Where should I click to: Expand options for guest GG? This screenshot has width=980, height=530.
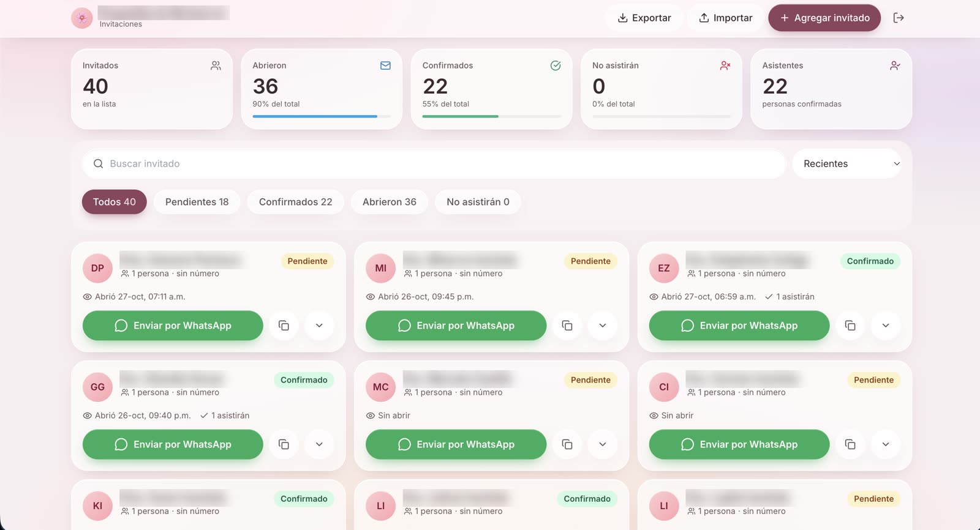(319, 444)
